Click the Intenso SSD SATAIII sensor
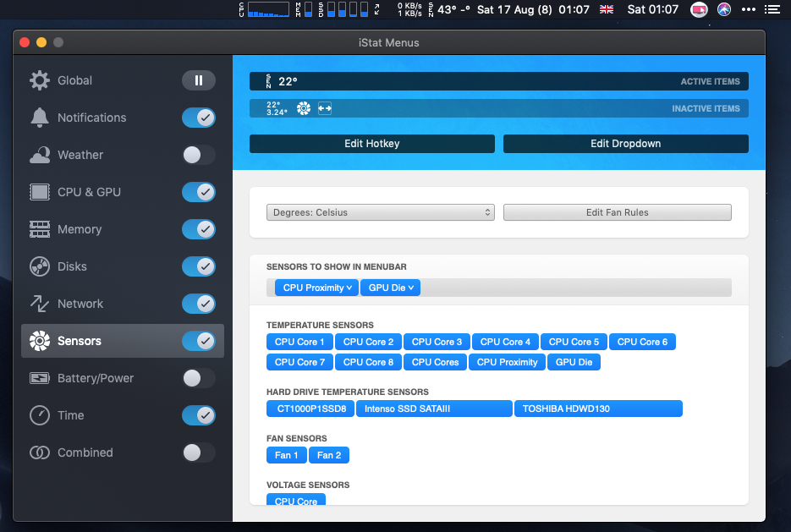 point(434,409)
